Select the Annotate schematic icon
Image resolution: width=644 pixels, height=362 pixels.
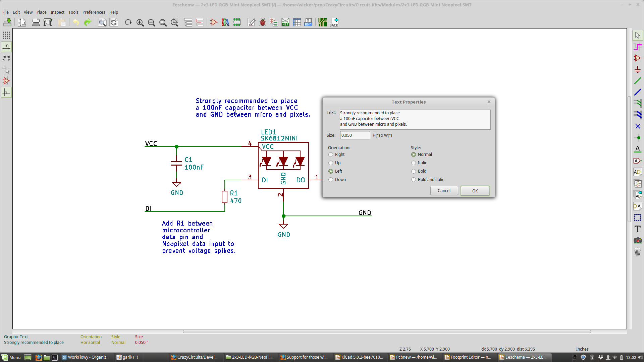[251, 22]
